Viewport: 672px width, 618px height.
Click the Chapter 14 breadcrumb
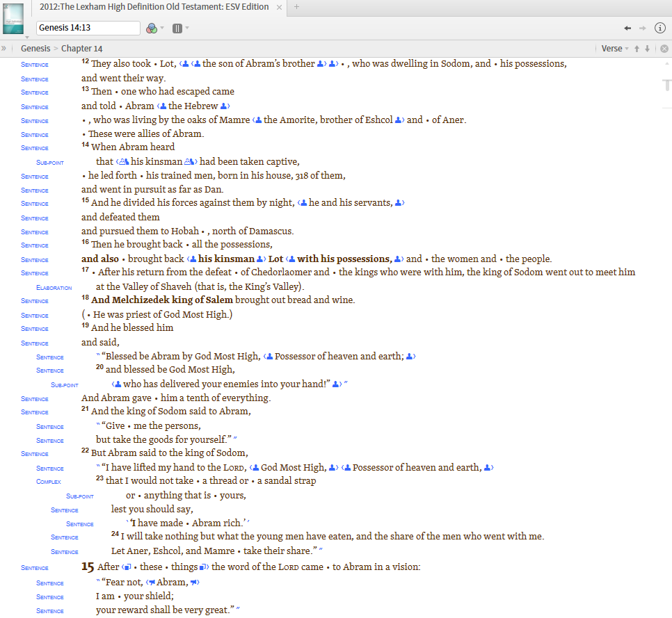click(82, 49)
